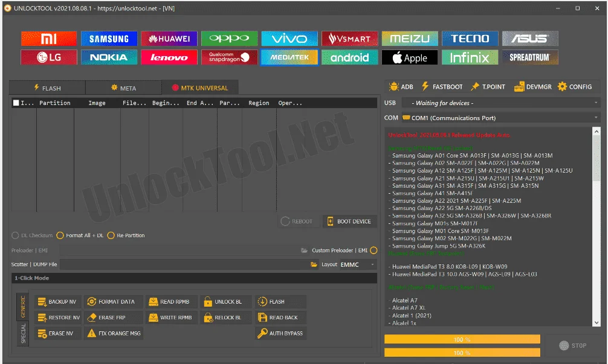Browse Scatter file with folder icon
Image resolution: width=608 pixels, height=364 pixels.
click(314, 264)
